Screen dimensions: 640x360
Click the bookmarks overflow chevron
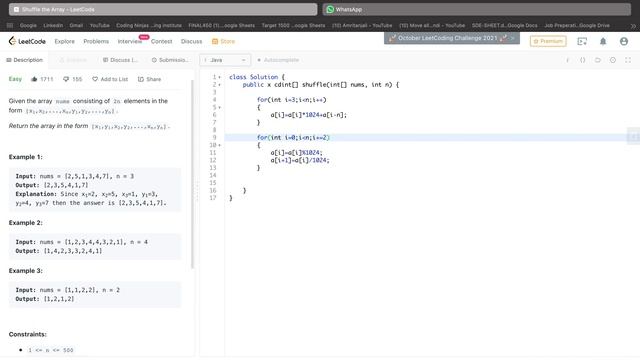pyautogui.click(x=633, y=26)
